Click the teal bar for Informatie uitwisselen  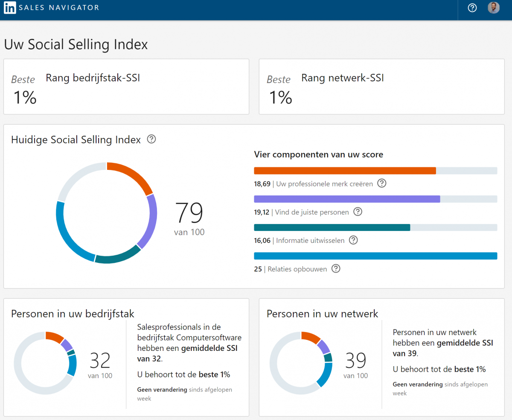coord(332,227)
